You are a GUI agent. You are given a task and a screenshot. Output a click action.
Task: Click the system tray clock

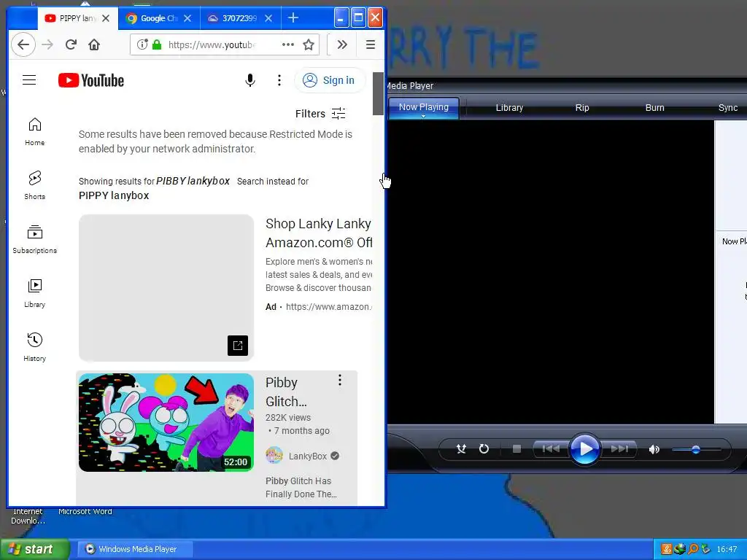click(x=727, y=550)
